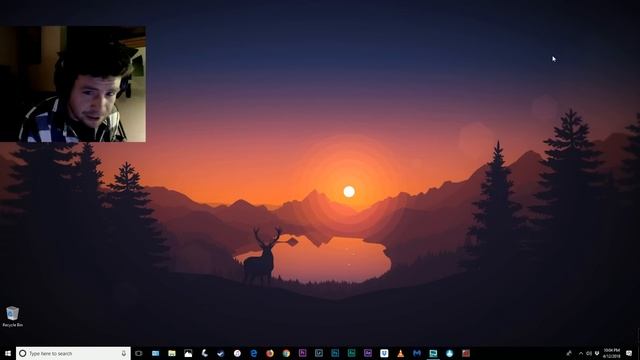640x360 pixels.
Task: Open Adobe Premiere Pro from the taskbar
Action: tap(302, 353)
